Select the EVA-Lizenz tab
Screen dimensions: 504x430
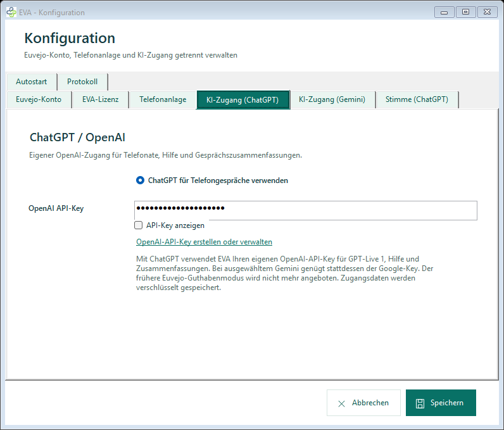click(100, 99)
